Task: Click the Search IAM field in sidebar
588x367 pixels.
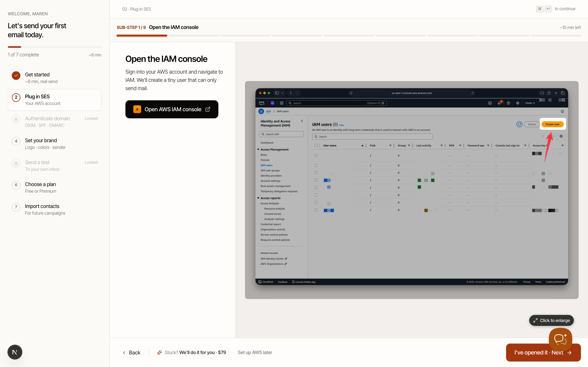Action: tap(281, 134)
